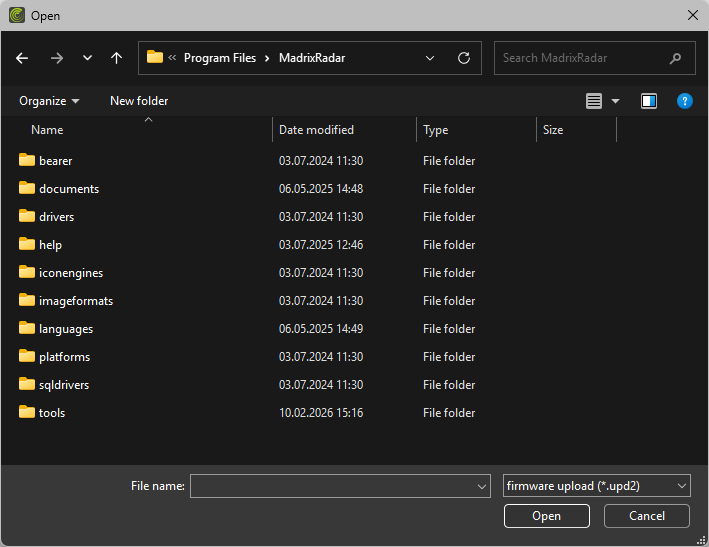
Task: Open help with the question mark icon
Action: point(685,101)
